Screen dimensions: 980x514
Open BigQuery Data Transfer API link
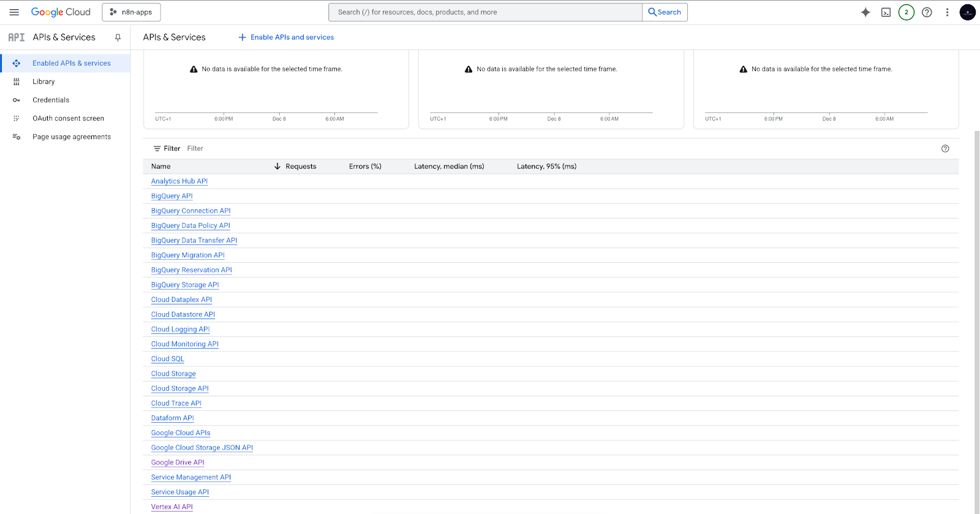tap(194, 240)
